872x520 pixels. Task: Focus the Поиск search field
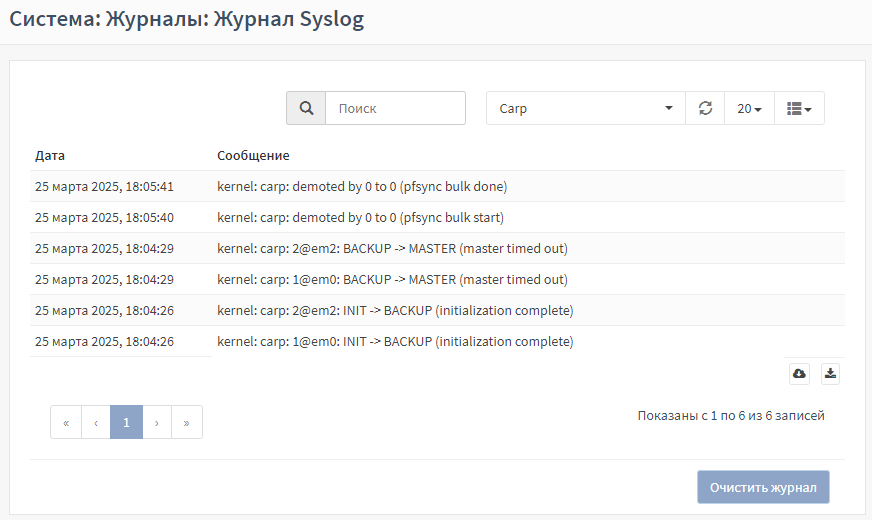[395, 108]
